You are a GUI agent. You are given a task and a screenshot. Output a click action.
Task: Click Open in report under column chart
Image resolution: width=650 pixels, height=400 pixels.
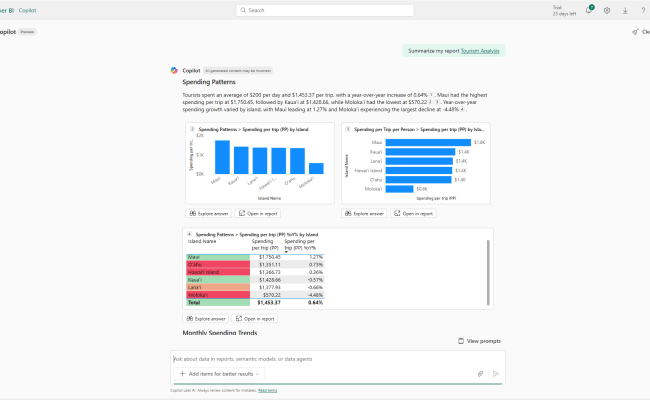(x=258, y=213)
